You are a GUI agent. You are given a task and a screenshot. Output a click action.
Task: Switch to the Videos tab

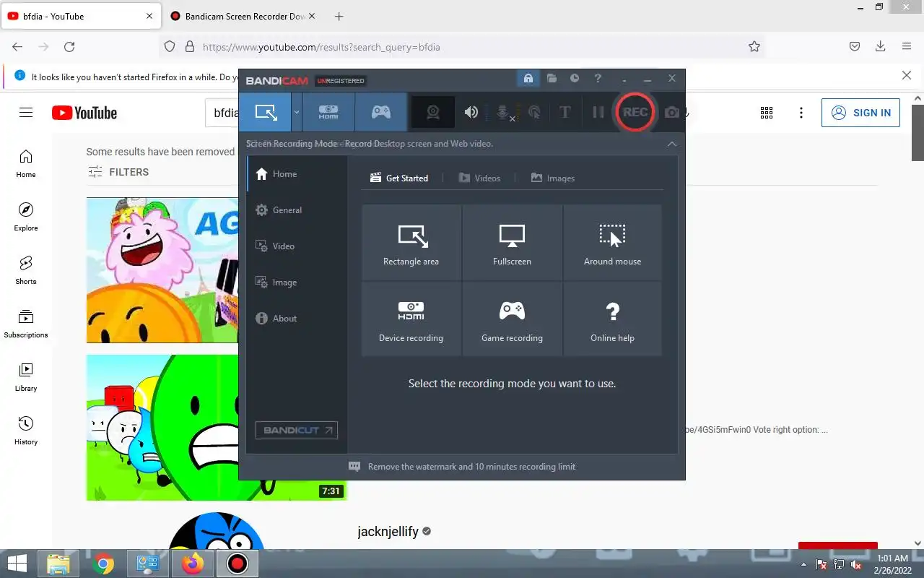click(479, 178)
